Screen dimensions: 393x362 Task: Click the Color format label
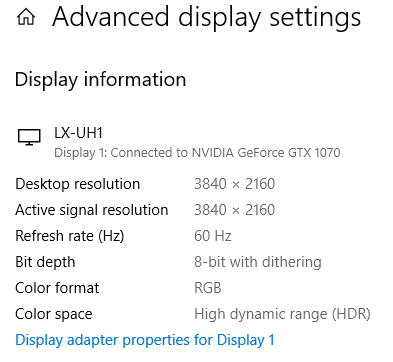click(57, 288)
